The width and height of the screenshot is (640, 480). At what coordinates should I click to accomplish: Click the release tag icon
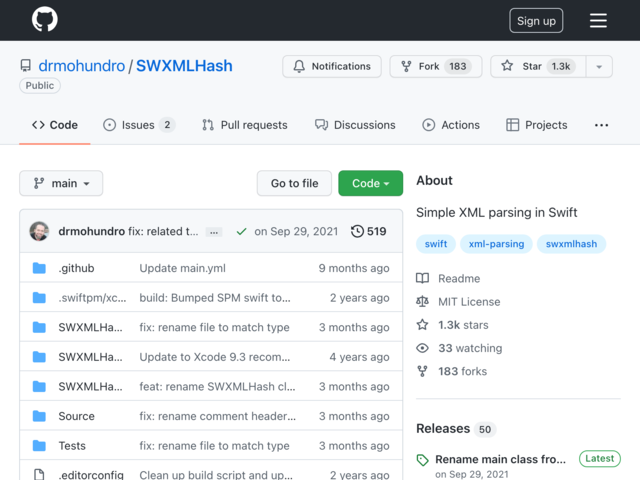(x=422, y=460)
